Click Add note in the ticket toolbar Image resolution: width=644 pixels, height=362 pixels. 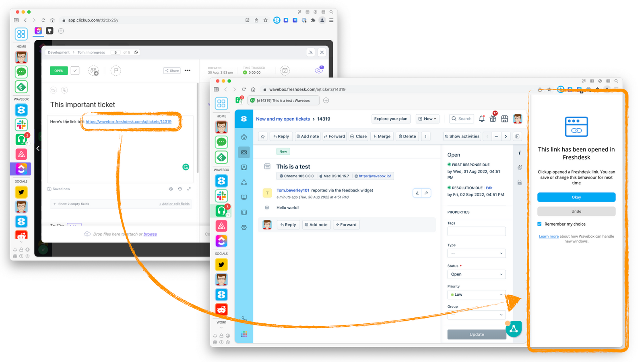[308, 136]
